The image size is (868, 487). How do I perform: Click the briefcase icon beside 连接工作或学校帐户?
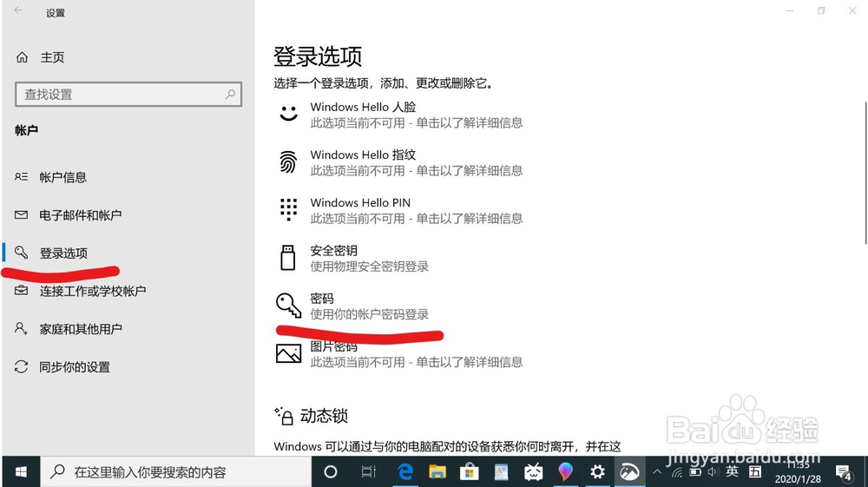(x=21, y=291)
